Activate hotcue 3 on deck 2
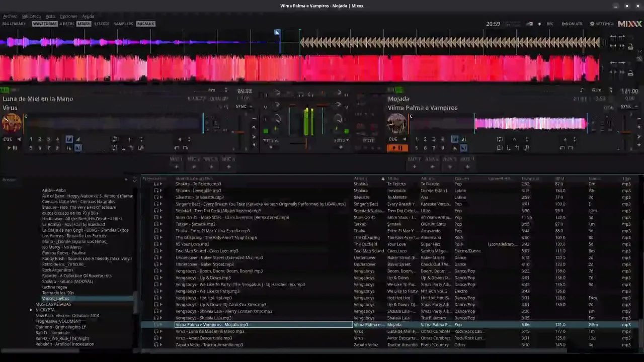The image size is (644, 362). point(434,139)
